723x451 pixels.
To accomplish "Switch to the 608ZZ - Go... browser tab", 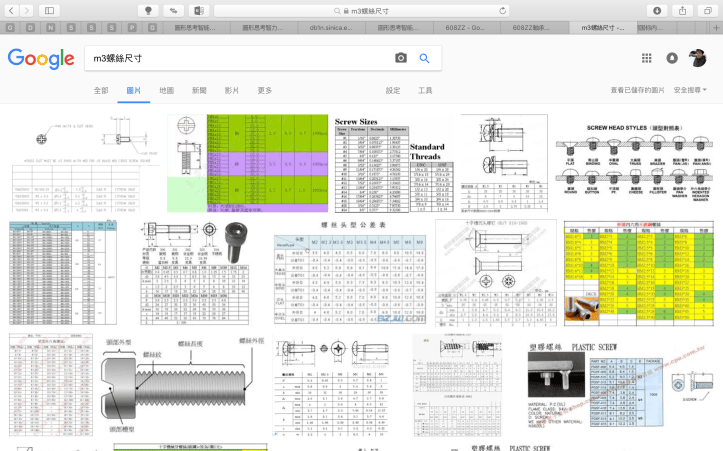I will [x=468, y=28].
